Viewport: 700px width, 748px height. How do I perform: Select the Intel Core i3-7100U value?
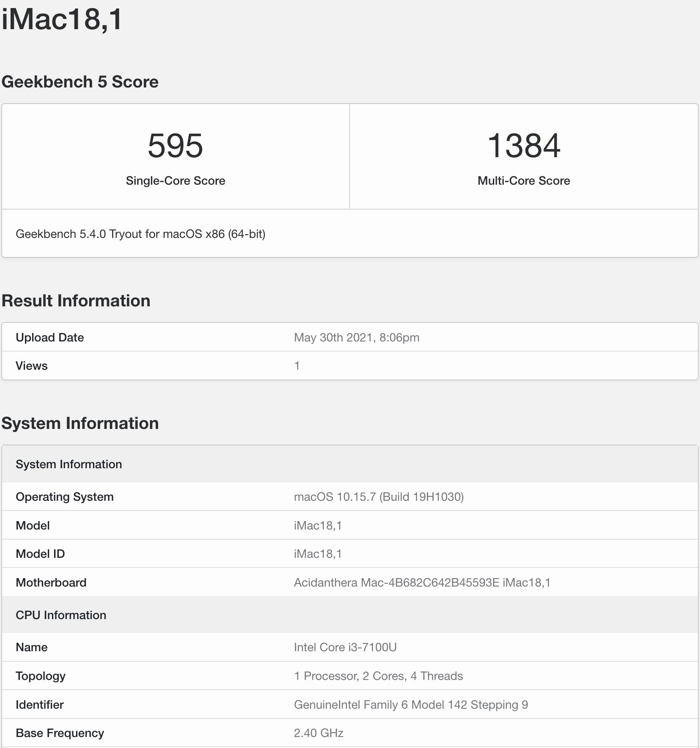tap(345, 647)
